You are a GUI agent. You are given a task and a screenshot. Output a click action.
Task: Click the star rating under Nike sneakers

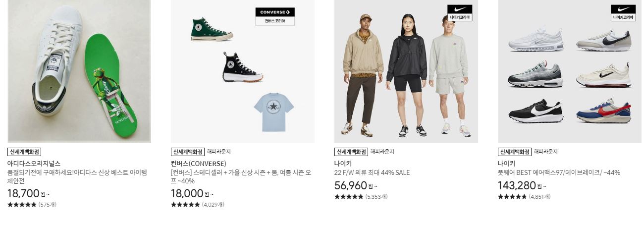click(512, 197)
